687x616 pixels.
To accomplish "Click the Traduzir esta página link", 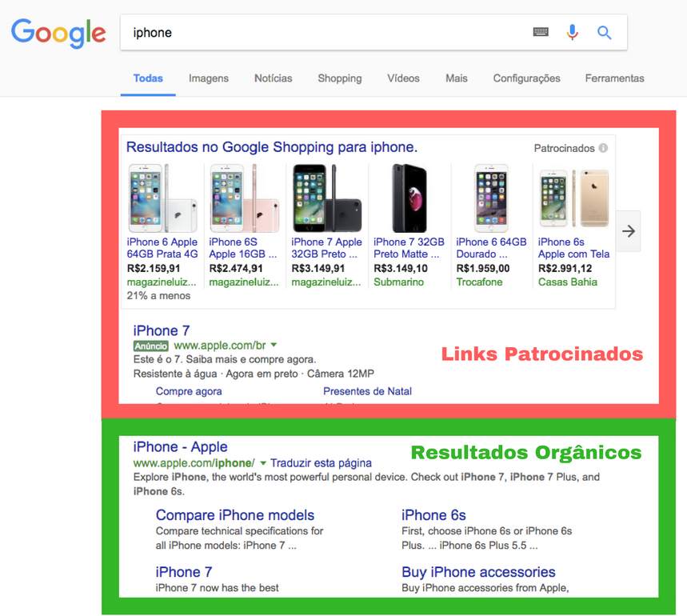I will [x=321, y=463].
